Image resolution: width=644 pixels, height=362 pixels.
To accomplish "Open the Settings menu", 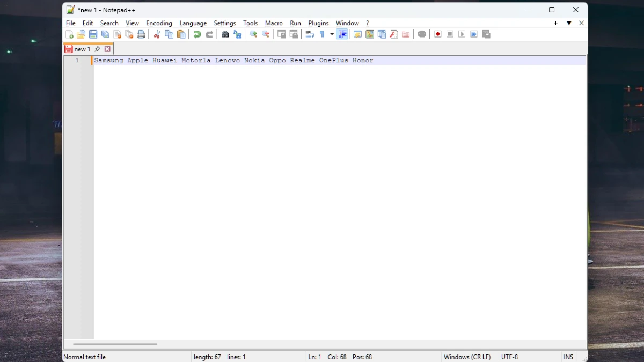I will 224,23.
